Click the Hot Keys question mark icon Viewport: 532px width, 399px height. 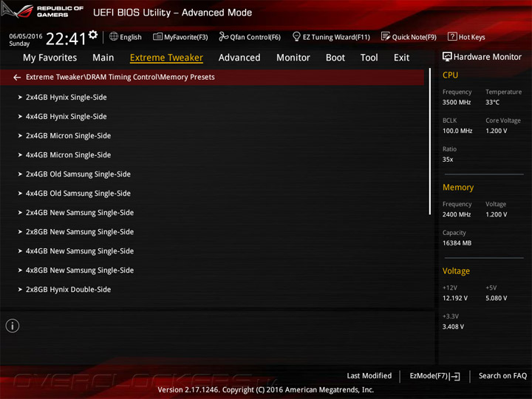point(452,36)
